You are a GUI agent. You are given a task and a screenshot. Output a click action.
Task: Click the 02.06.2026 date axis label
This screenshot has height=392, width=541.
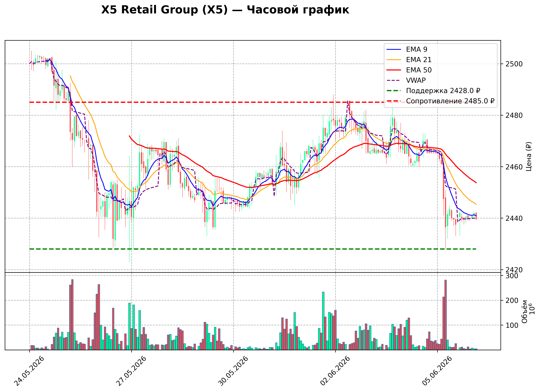pos(335,371)
